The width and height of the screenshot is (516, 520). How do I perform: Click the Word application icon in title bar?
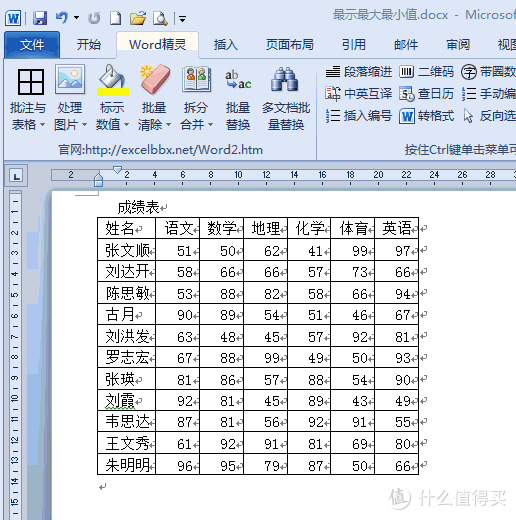pos(13,18)
